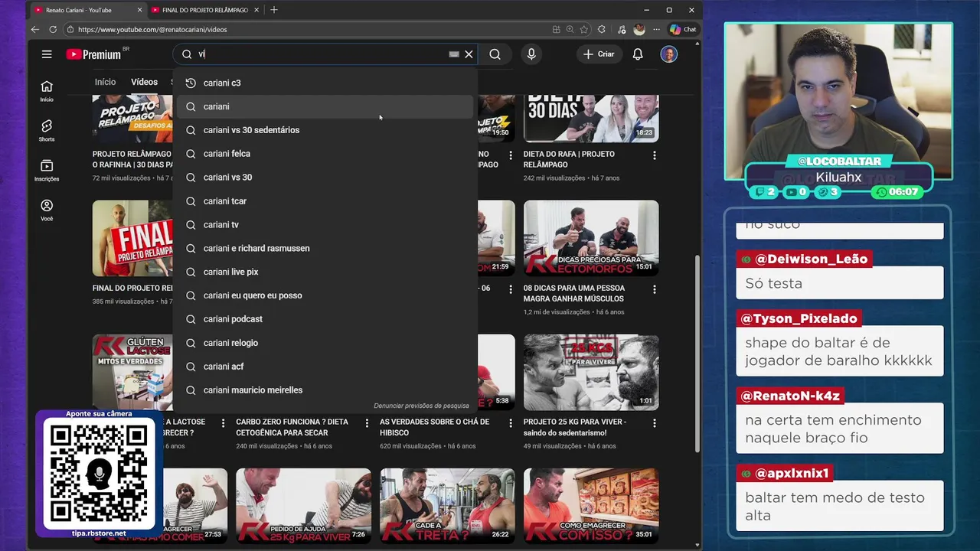Open browser extensions icon
The width and height of the screenshot is (980, 551).
[x=602, y=29]
